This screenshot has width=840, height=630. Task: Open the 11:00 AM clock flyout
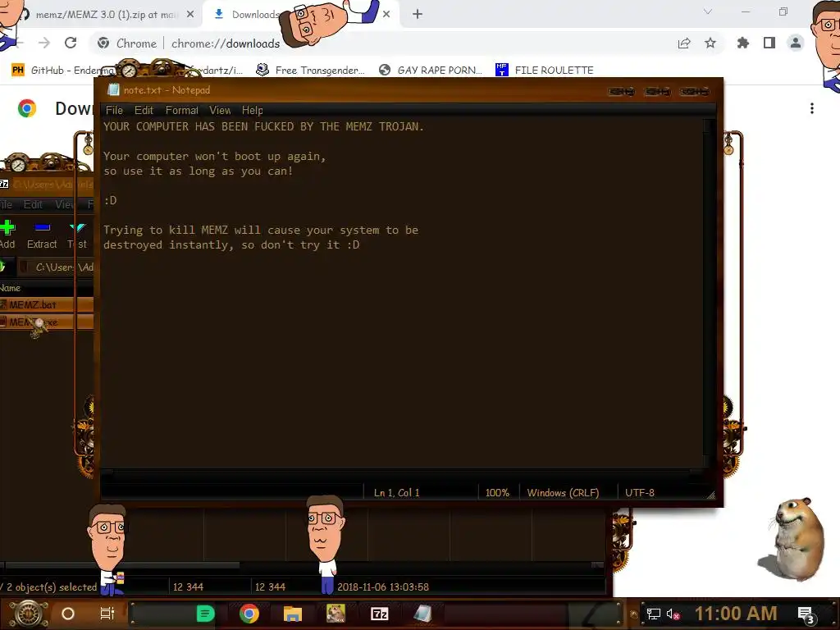click(x=736, y=614)
